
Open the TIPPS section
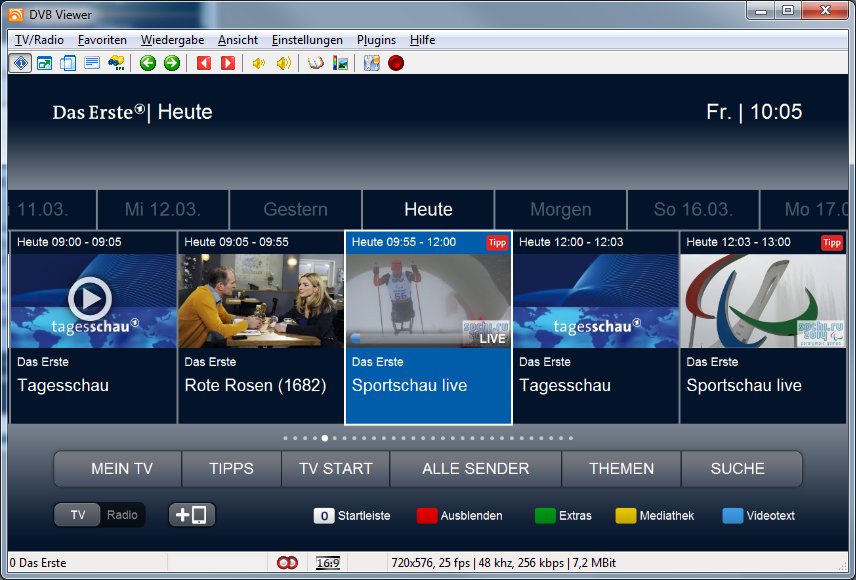[x=231, y=468]
